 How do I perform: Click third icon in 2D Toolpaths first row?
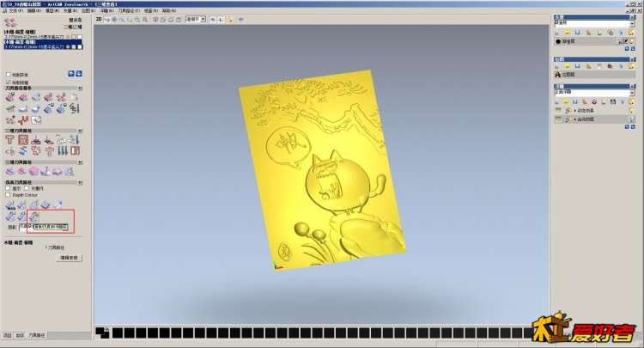[36, 140]
